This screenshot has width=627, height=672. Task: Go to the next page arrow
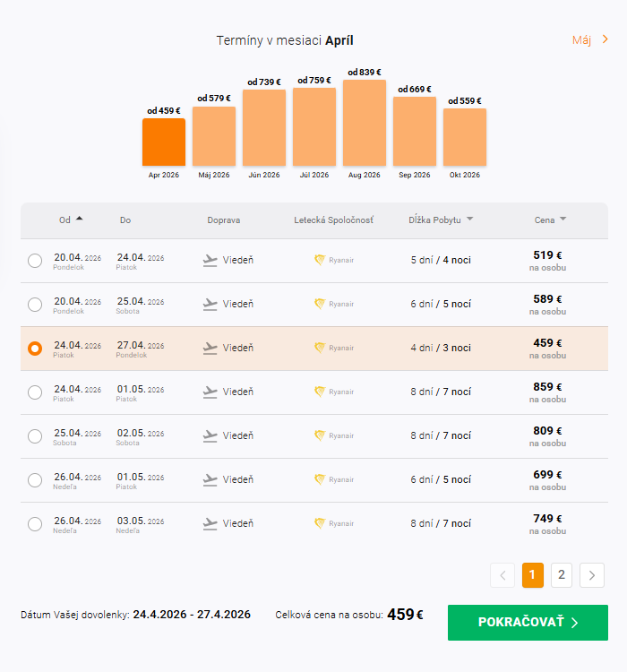(x=592, y=575)
